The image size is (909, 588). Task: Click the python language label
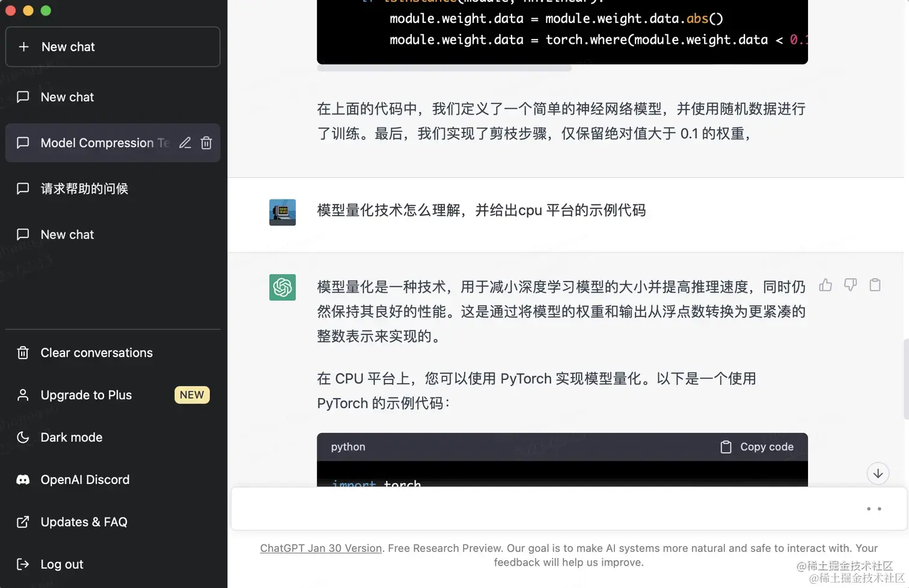click(x=348, y=447)
